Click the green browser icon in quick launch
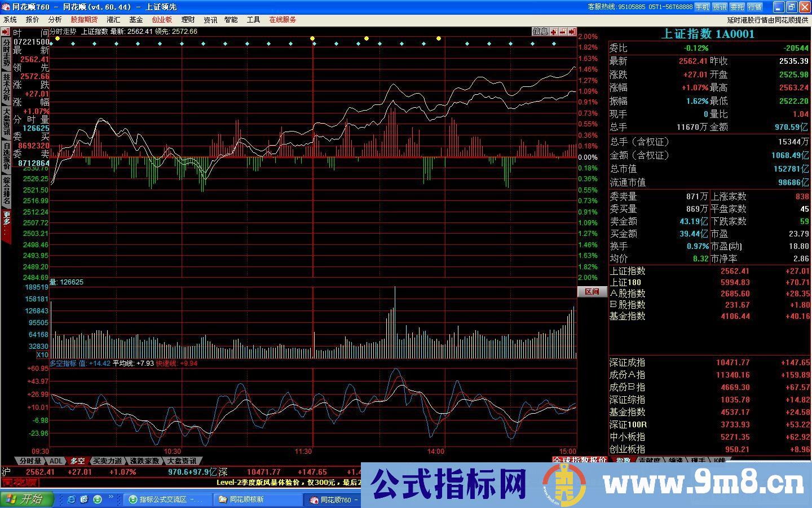This screenshot has height=508, width=812. coord(98,500)
